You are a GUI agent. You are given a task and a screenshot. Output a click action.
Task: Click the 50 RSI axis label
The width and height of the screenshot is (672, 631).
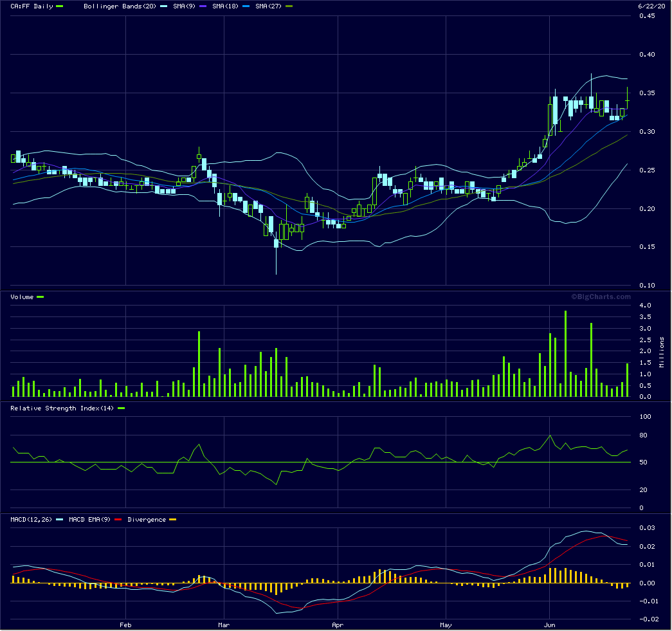[x=644, y=462]
